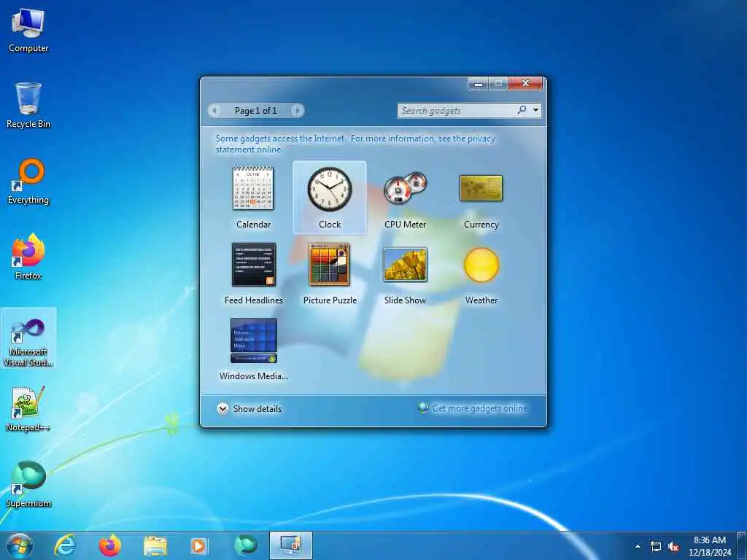Select the Feed Headlines gadget icon

[x=253, y=265]
